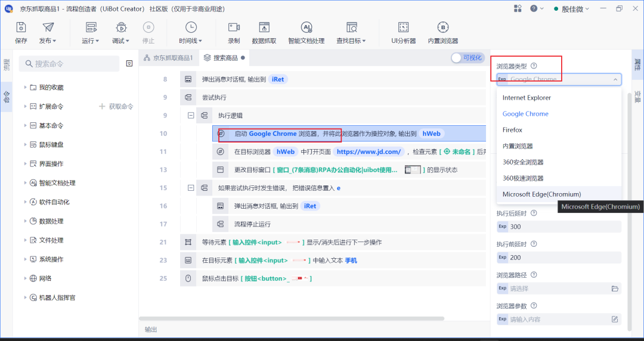Click the hWeb variable on line 10
Image resolution: width=644 pixels, height=341 pixels.
tap(431, 134)
